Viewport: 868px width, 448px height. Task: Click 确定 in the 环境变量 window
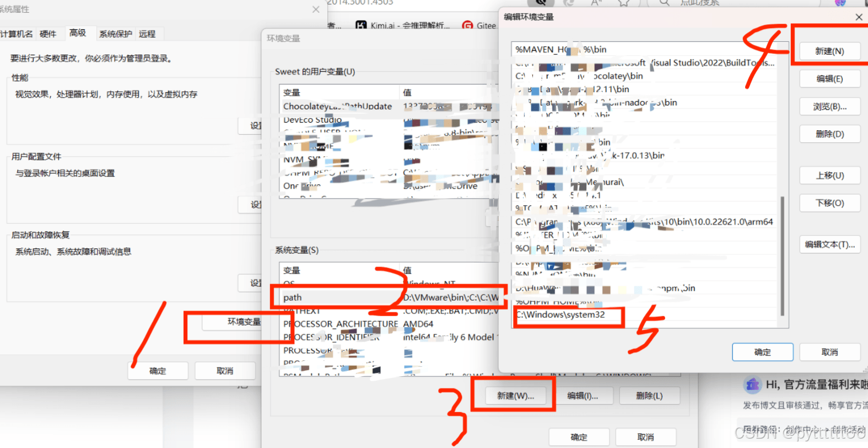pos(579,437)
